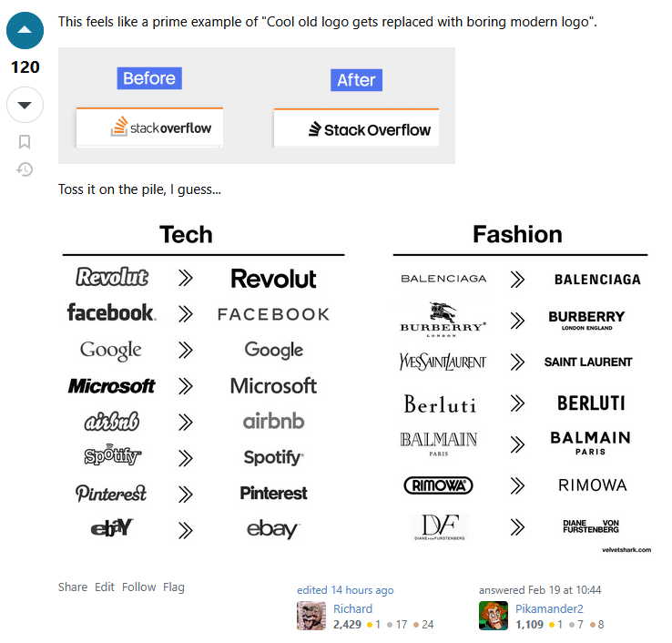Click the 'answered Feb 19 at 10:44' timestamp
The width and height of the screenshot is (672, 643).
(540, 590)
